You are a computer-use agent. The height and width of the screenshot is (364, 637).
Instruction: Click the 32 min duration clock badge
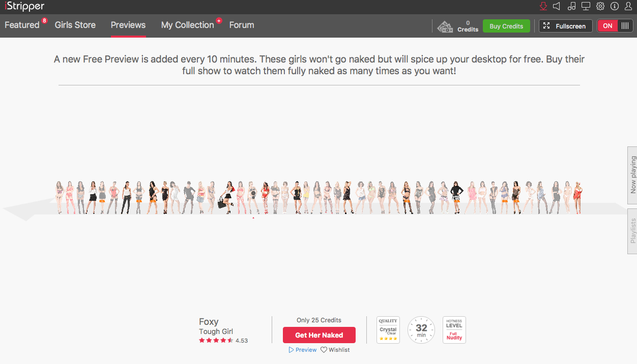(421, 330)
